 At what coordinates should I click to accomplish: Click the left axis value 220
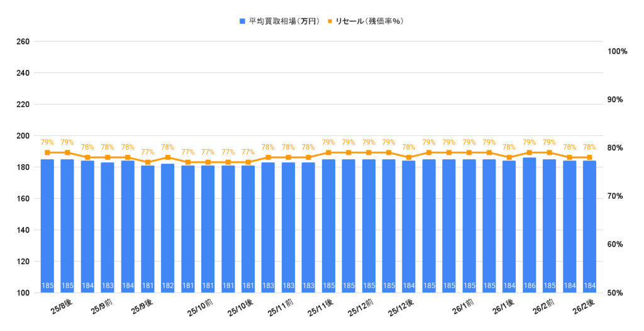pos(23,104)
